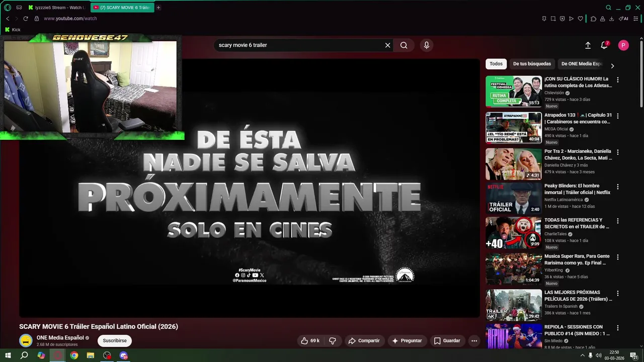Select the Todos filter chip

pyautogui.click(x=496, y=64)
